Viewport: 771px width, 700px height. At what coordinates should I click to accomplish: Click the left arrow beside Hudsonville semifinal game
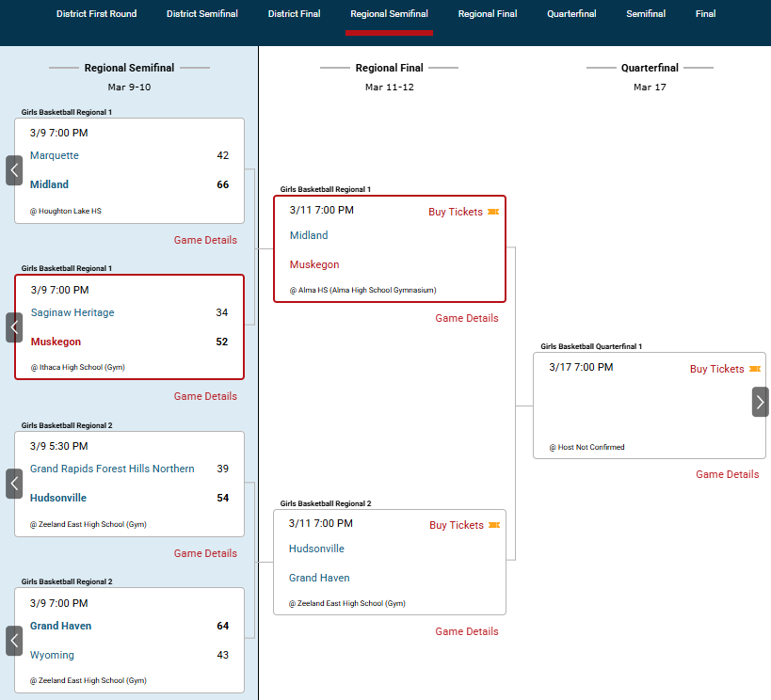pos(14,484)
